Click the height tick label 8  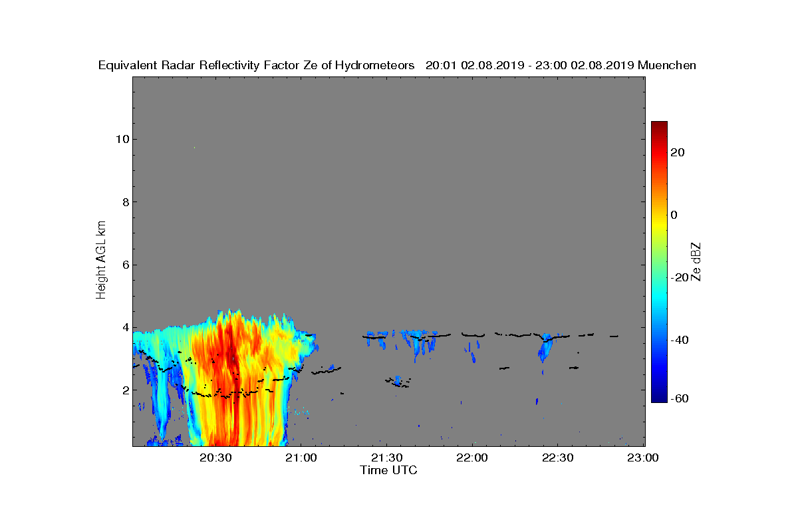coord(124,202)
